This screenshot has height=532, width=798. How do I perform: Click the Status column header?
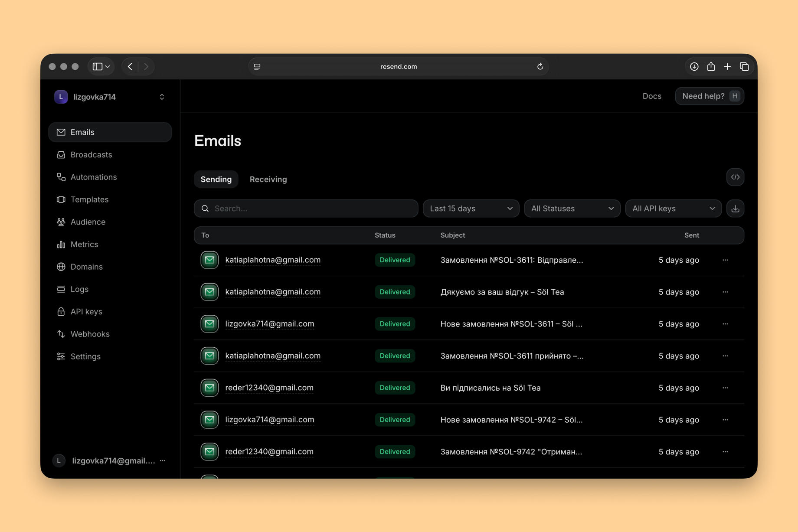click(x=385, y=235)
